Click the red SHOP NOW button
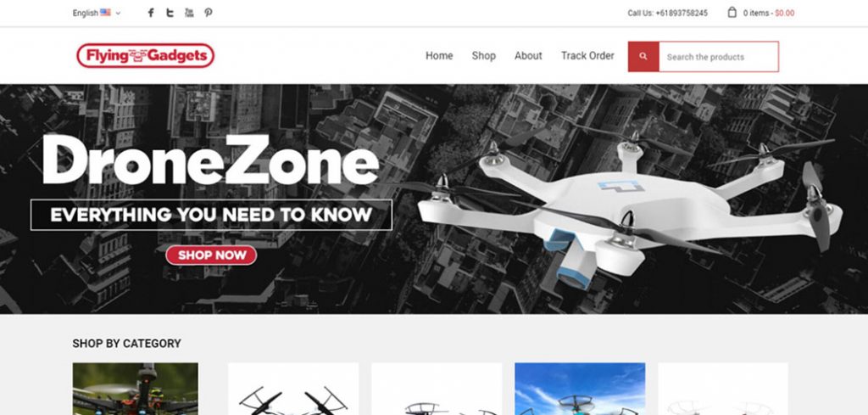This screenshot has width=868, height=415. click(x=211, y=255)
